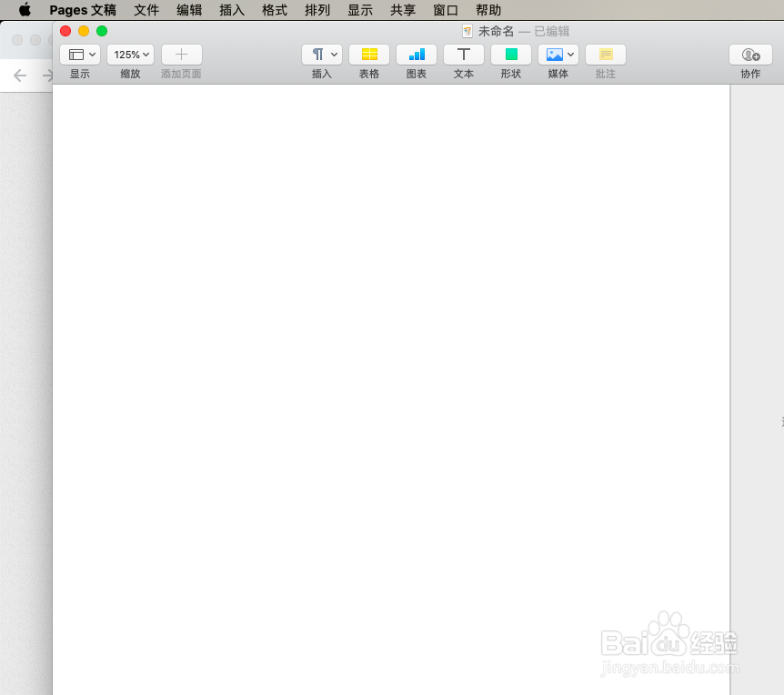Screen dimensions: 784x695
Task: Open the 125% zoom dropdown
Action: pyautogui.click(x=130, y=55)
